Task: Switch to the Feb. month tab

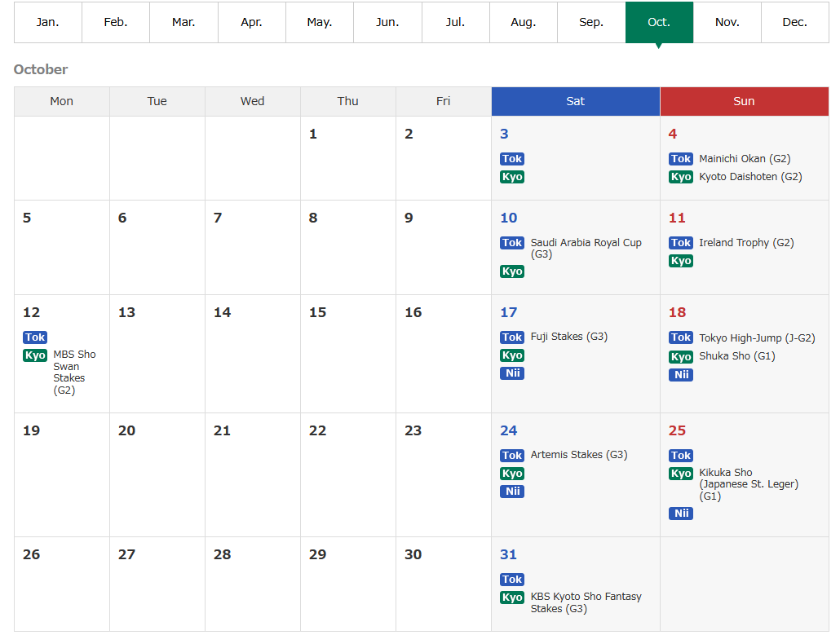Action: coord(116,22)
